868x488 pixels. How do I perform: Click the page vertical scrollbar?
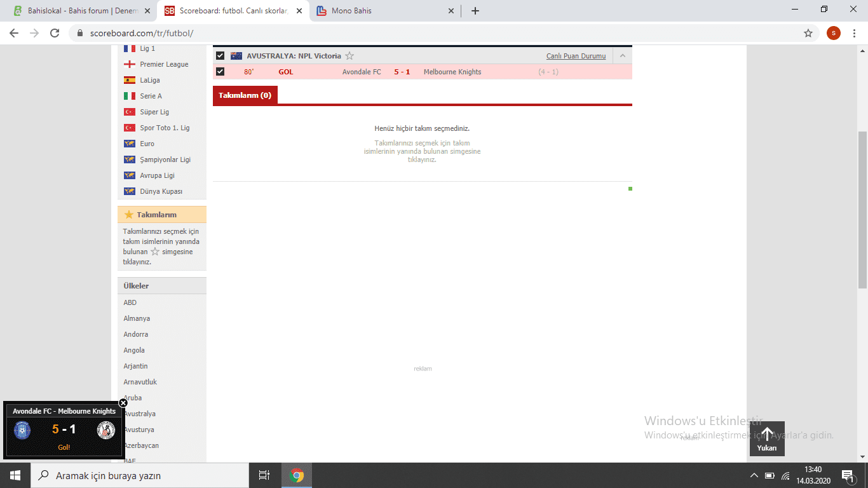[x=863, y=210]
